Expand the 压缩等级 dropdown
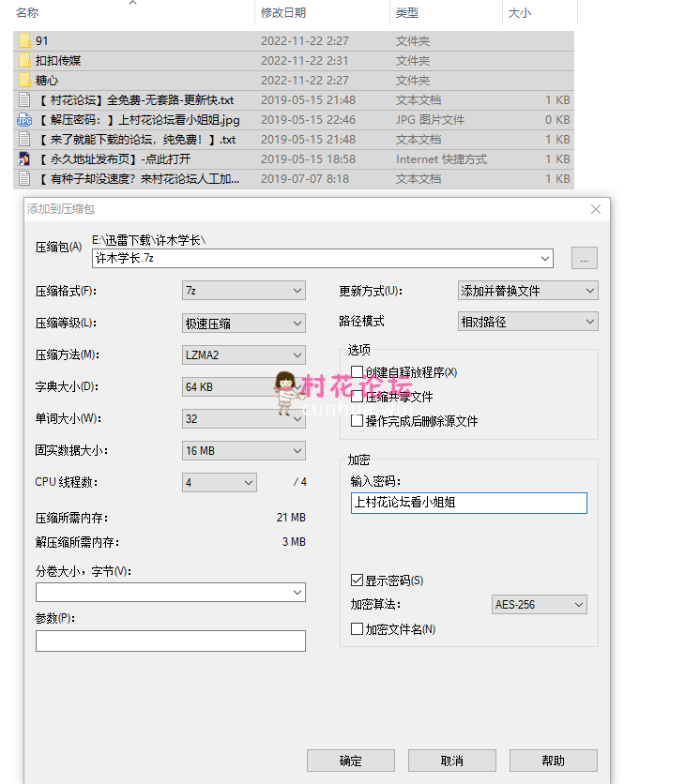The height and width of the screenshot is (784, 685). [x=244, y=324]
